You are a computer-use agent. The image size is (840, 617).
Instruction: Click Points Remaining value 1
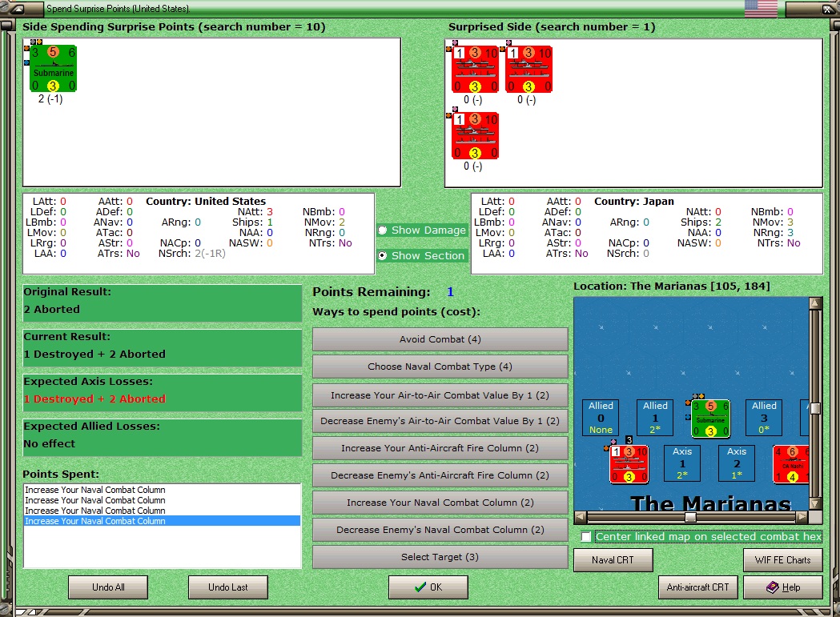[x=450, y=292]
